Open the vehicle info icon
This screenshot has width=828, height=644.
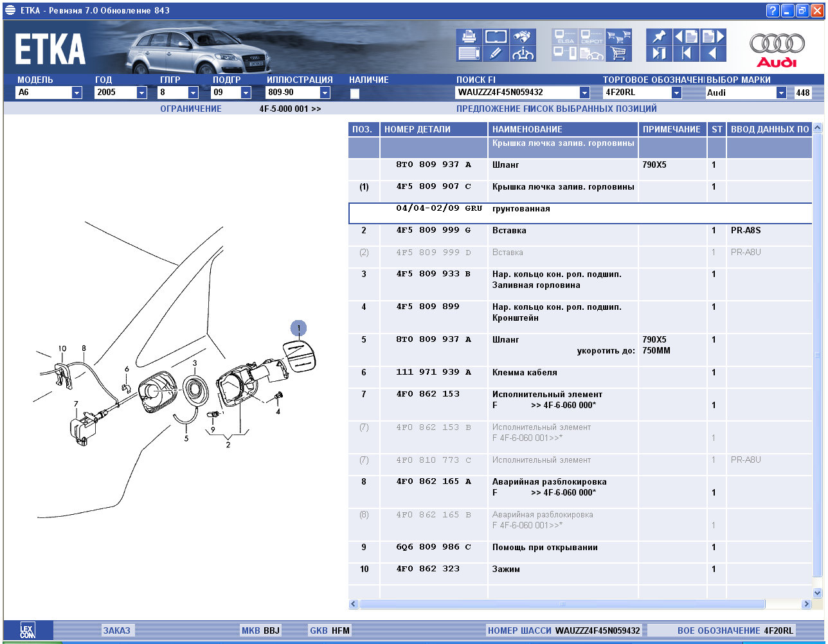click(523, 53)
